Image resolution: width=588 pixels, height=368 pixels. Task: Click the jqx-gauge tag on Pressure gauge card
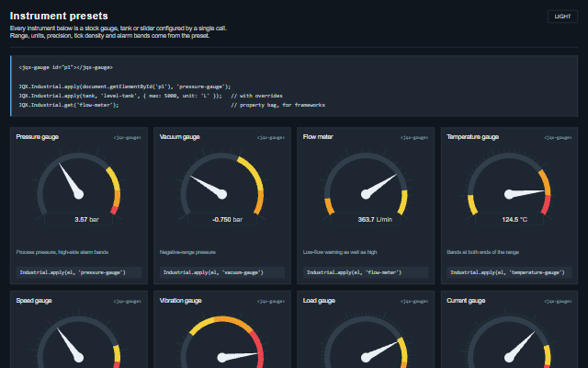[128, 138]
